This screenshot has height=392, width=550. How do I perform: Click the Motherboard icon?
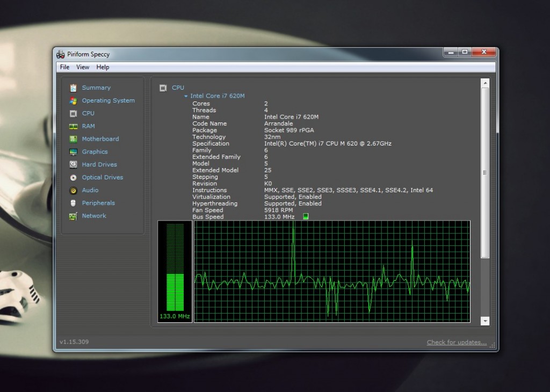tap(73, 139)
